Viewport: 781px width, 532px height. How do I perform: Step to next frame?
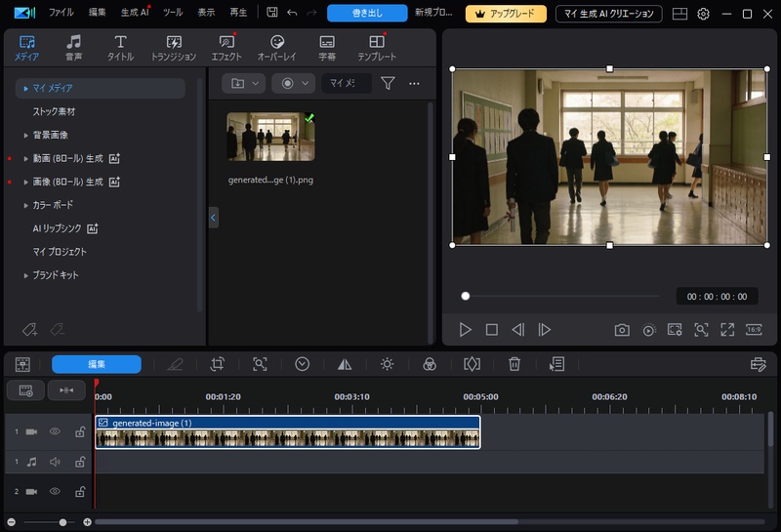click(x=545, y=330)
